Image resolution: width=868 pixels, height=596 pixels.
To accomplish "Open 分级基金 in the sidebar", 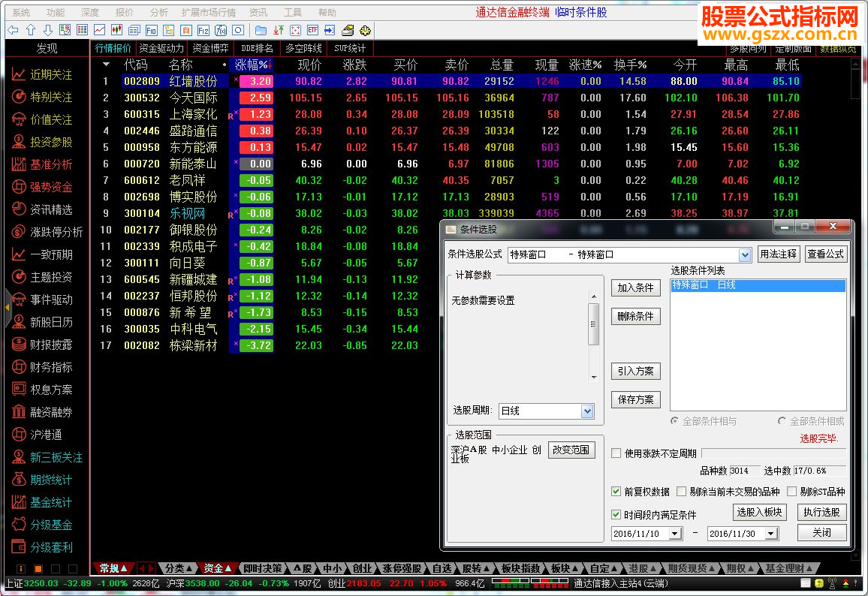I will pos(43,525).
